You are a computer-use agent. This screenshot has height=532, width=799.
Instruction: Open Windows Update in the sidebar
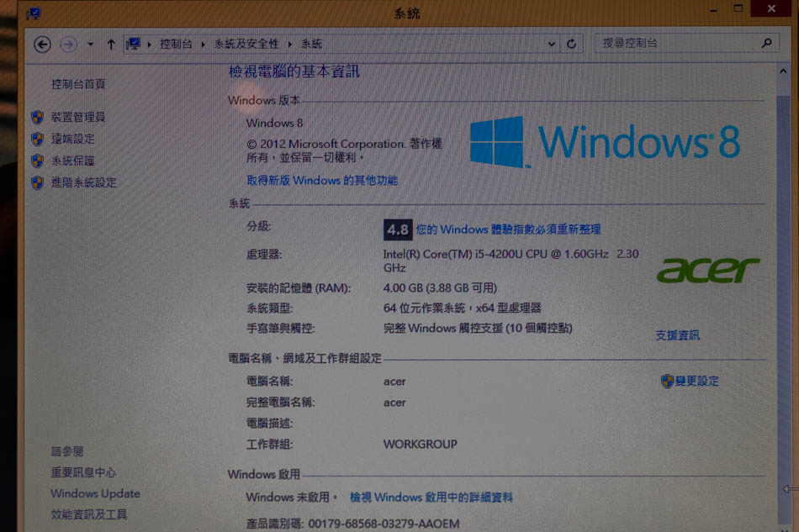(x=95, y=493)
